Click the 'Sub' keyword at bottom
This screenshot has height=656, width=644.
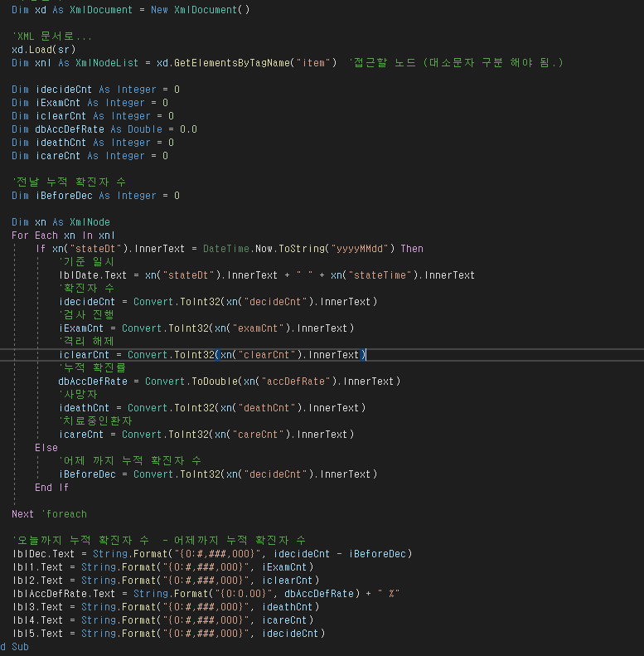(x=20, y=647)
